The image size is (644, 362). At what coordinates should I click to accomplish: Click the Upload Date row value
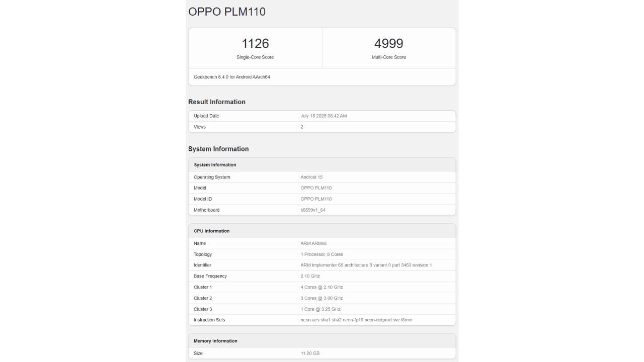[324, 116]
